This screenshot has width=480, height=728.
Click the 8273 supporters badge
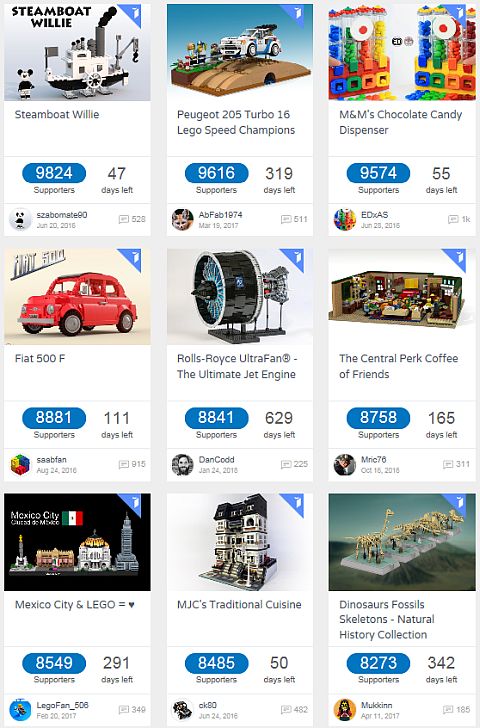[378, 663]
